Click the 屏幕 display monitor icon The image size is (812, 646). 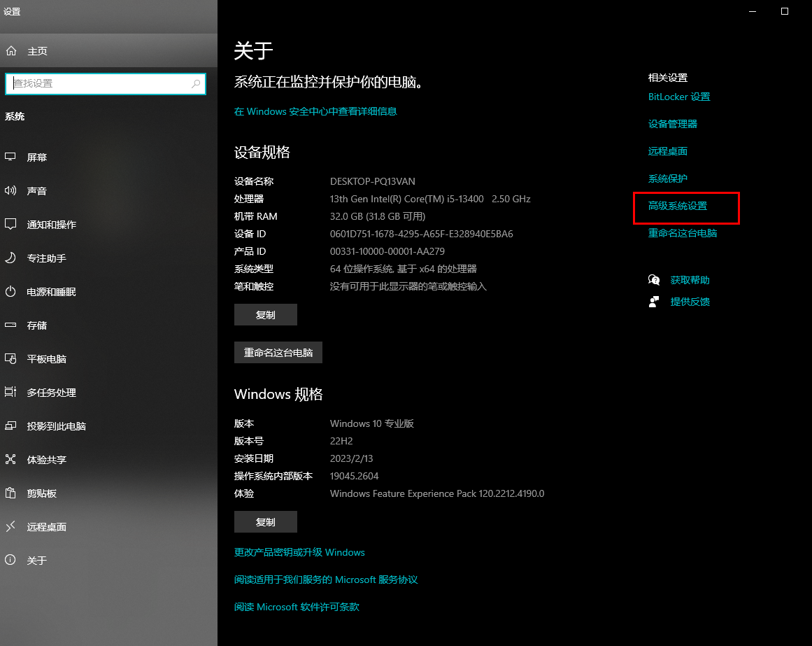click(x=10, y=157)
